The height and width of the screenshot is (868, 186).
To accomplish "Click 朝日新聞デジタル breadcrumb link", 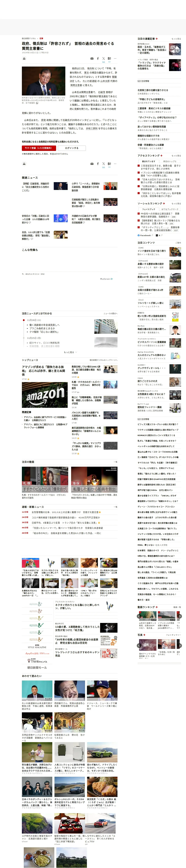I will (29, 38).
